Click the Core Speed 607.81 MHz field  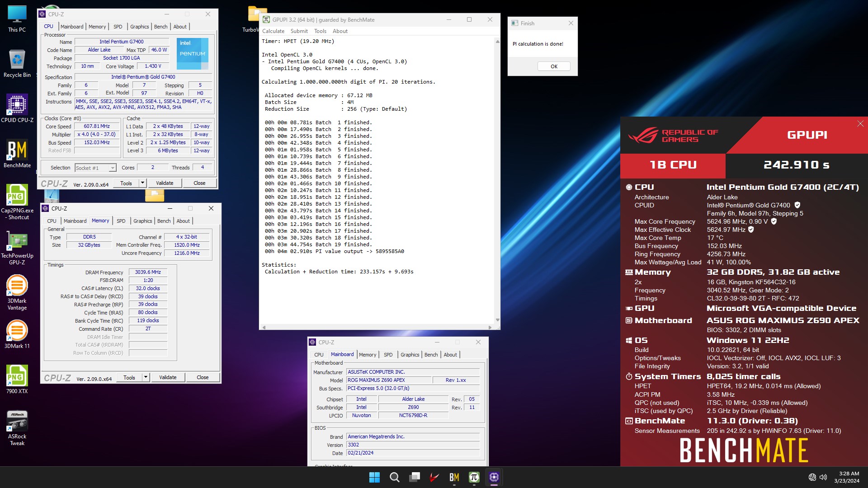(x=97, y=127)
